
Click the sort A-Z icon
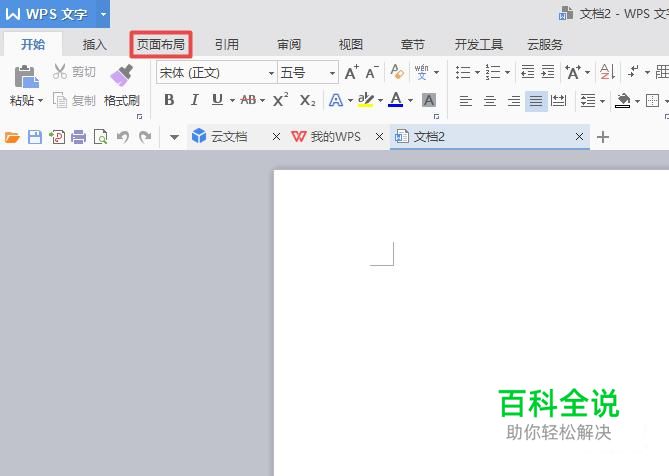pyautogui.click(x=608, y=72)
